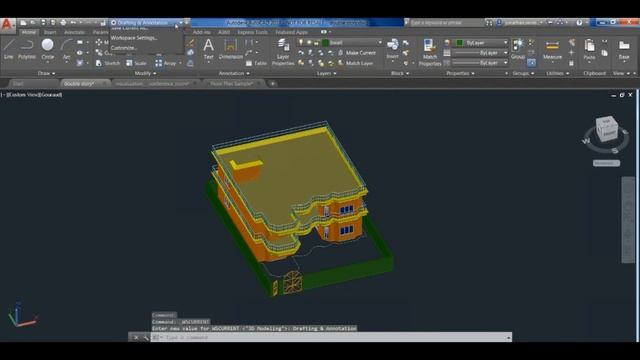Switch to the Home ribbon tab
Viewport: 640px width, 360px height.
29,32
